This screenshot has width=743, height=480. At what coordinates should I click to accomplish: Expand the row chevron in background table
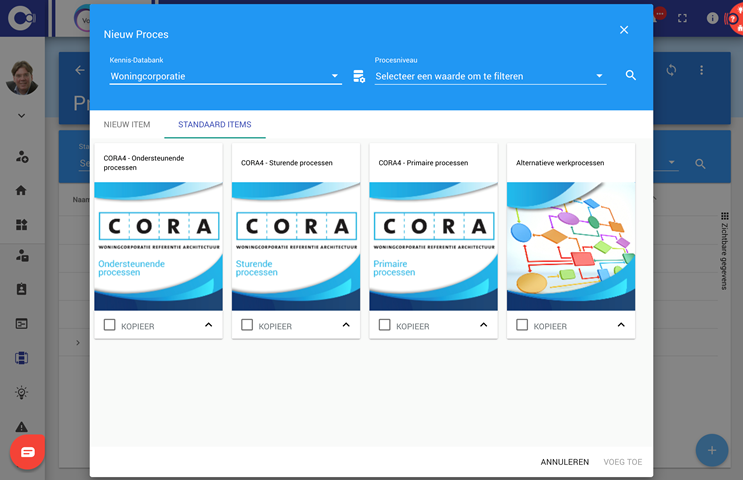pyautogui.click(x=78, y=343)
